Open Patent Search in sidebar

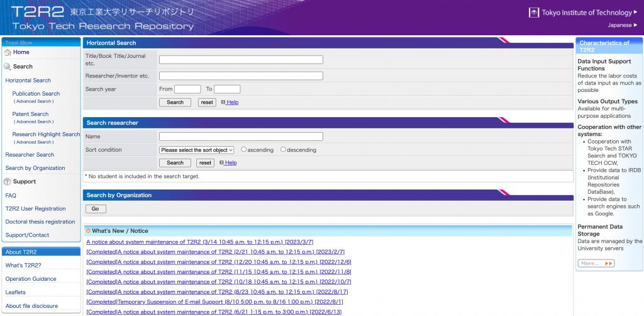pyautogui.click(x=30, y=114)
